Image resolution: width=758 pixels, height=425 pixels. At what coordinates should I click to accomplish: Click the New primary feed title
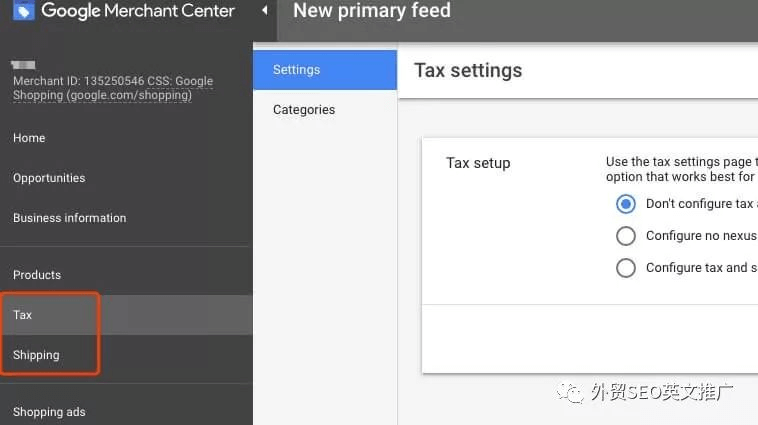[x=371, y=12]
